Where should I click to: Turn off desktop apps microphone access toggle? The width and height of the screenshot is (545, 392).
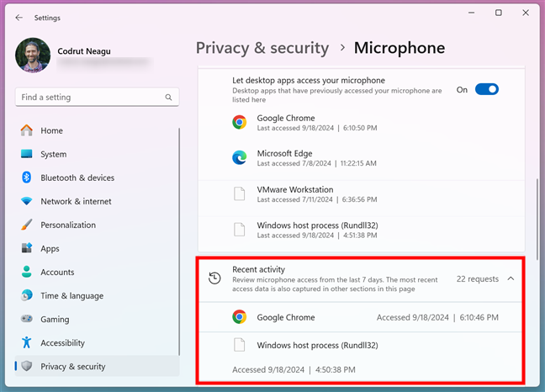(486, 89)
